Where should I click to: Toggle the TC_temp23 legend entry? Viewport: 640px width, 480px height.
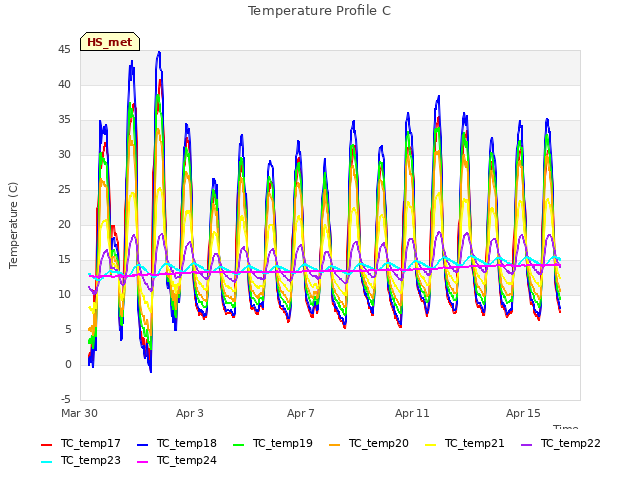pyautogui.click(x=81, y=461)
